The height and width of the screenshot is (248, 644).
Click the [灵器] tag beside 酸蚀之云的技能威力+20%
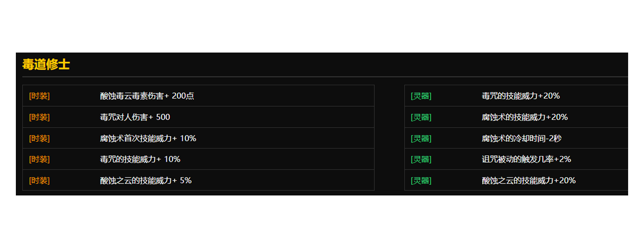coord(421,181)
